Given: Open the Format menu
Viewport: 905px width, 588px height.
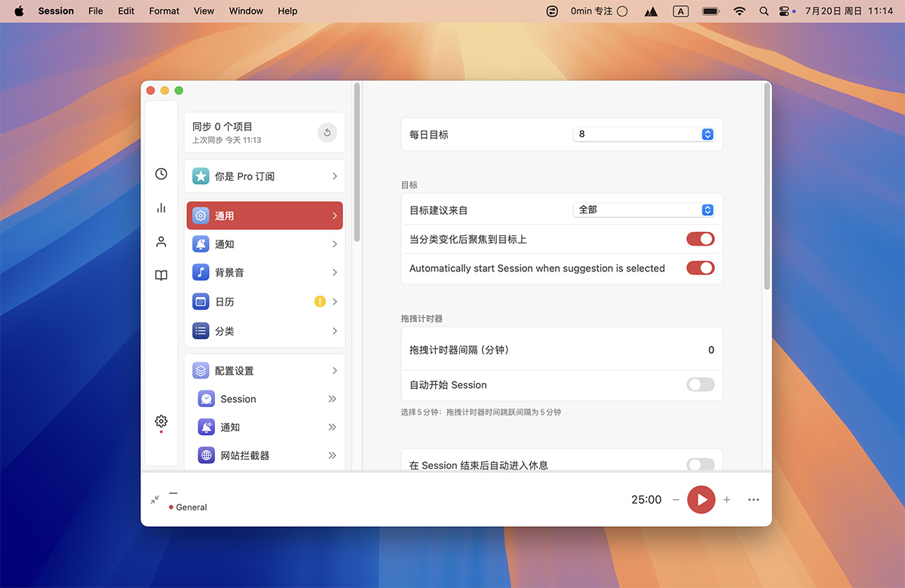Looking at the screenshot, I should 164,11.
